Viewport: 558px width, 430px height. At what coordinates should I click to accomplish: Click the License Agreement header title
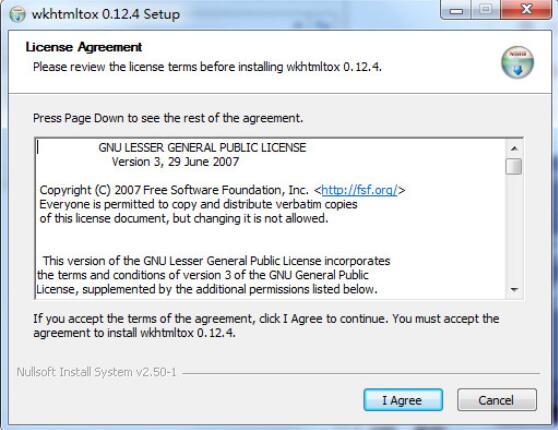[84, 47]
